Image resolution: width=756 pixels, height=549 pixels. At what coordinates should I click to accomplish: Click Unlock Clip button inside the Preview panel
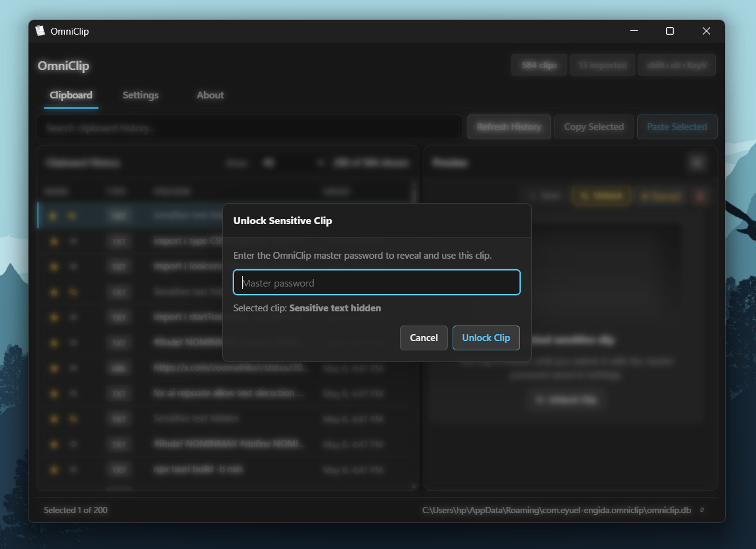567,400
